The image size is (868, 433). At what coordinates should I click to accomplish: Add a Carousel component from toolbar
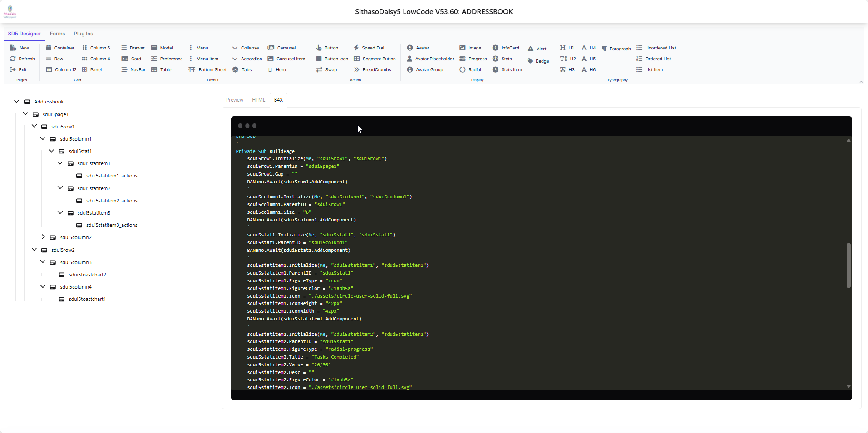tap(271, 48)
